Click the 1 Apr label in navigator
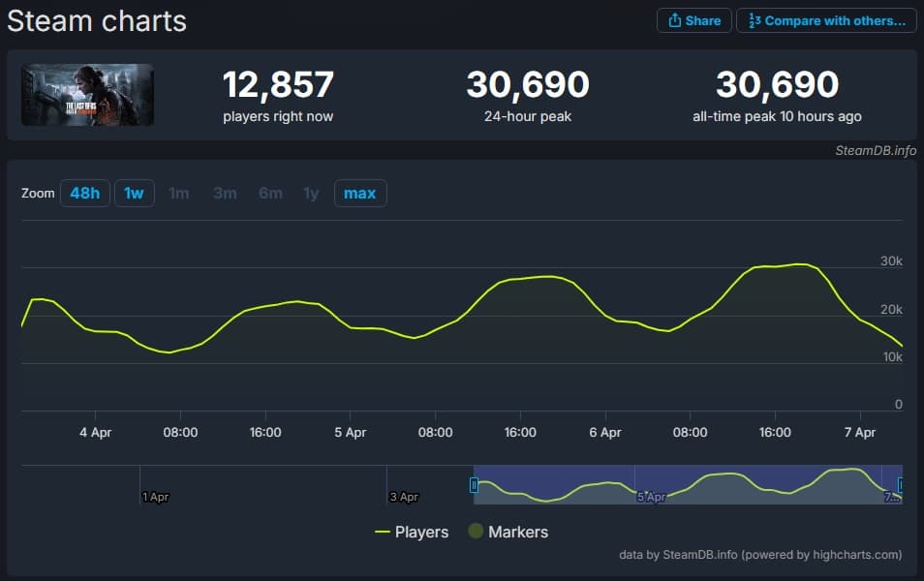This screenshot has width=924, height=581. click(x=156, y=497)
